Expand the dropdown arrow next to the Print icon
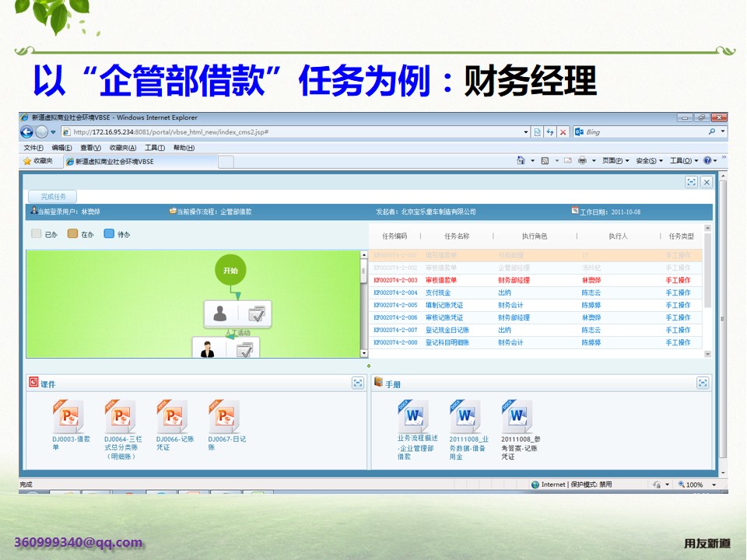The image size is (747, 560). [x=594, y=160]
